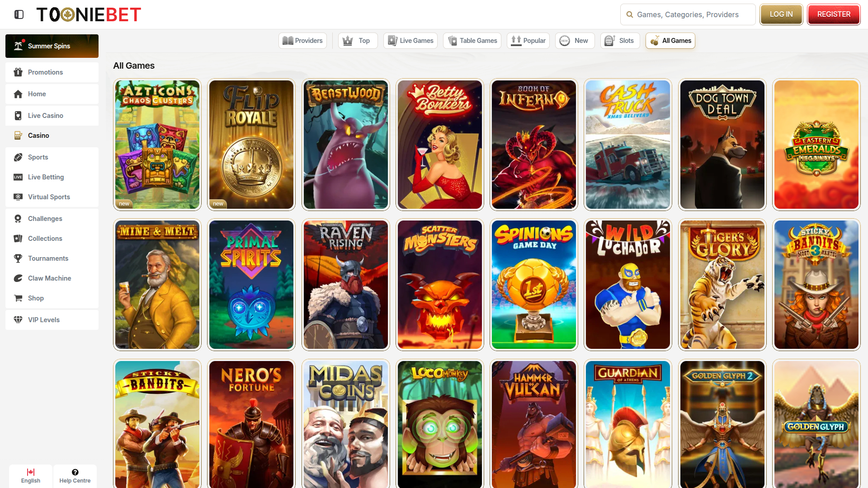Open the Shop cart icon

(x=18, y=298)
